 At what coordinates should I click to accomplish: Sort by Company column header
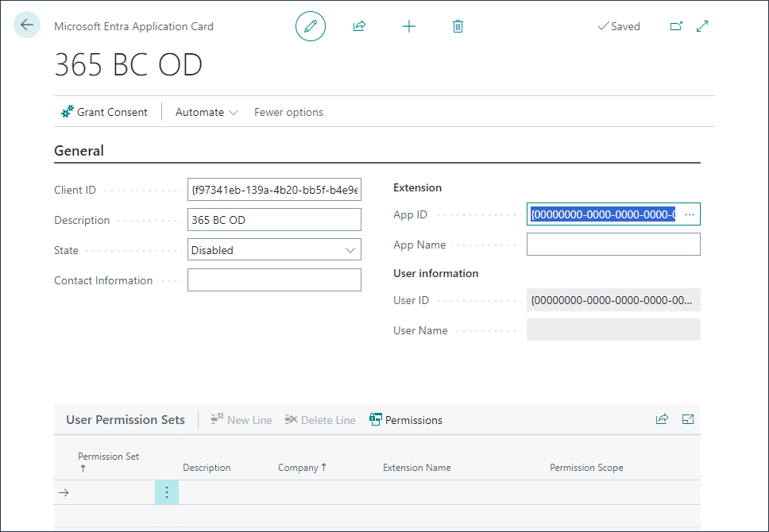pos(302,467)
